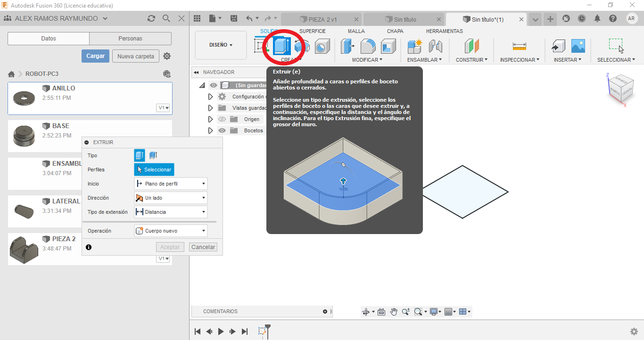The image size is (644, 340).
Task: Switch to the SUPERFICIE tab
Action: tap(313, 31)
